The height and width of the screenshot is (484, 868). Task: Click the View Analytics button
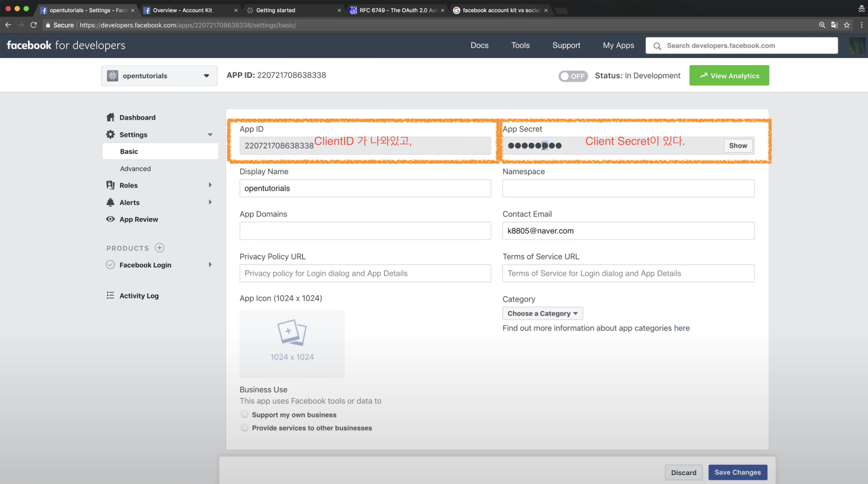729,76
